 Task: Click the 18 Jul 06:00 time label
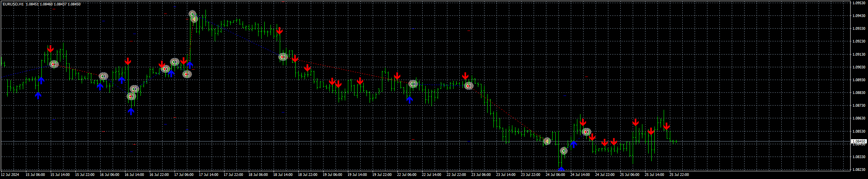point(258,175)
